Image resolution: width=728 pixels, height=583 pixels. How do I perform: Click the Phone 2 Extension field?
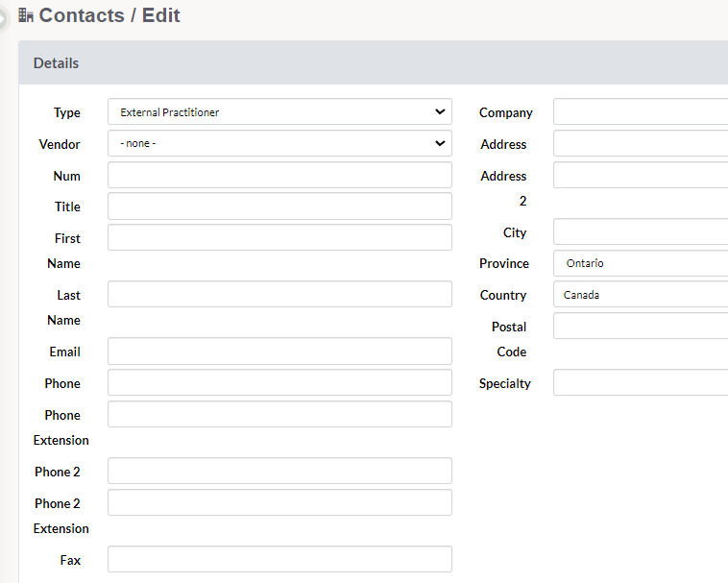pos(280,502)
